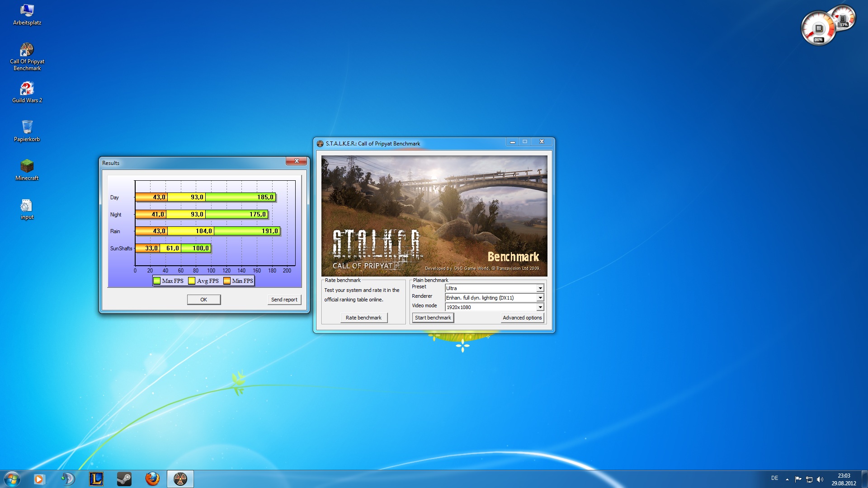Open the Minecraft desktop icon
Image resolution: width=868 pixels, height=488 pixels.
click(27, 167)
